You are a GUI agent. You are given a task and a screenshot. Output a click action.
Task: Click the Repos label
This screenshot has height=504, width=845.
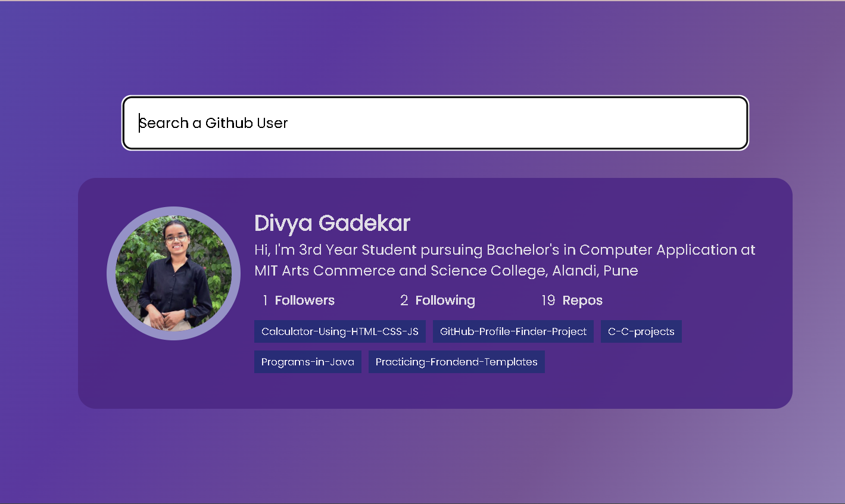tap(582, 300)
